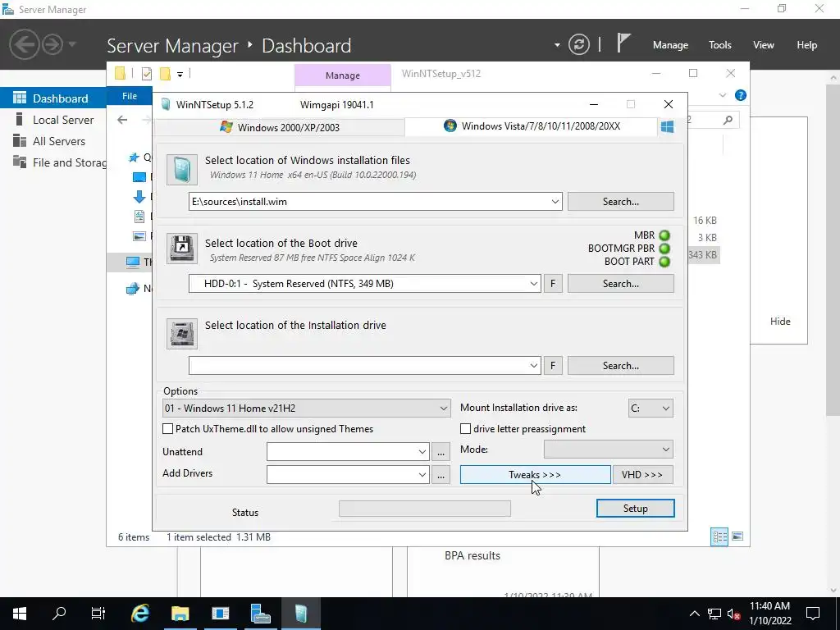Screen dimensions: 840x630
Task: Click File Explorer search magnifier icon
Action: pyautogui.click(x=728, y=120)
